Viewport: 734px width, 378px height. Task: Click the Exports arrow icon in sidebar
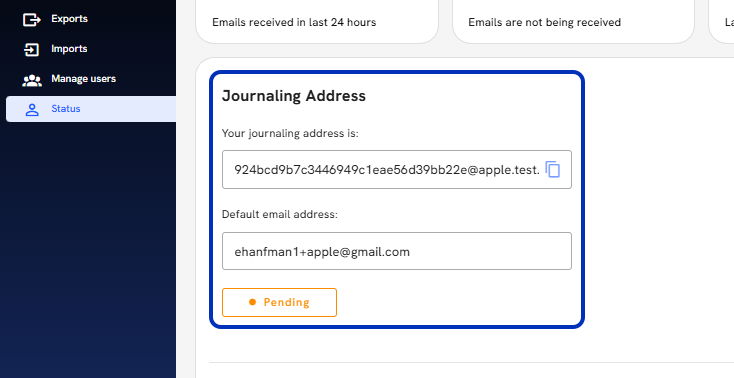31,19
